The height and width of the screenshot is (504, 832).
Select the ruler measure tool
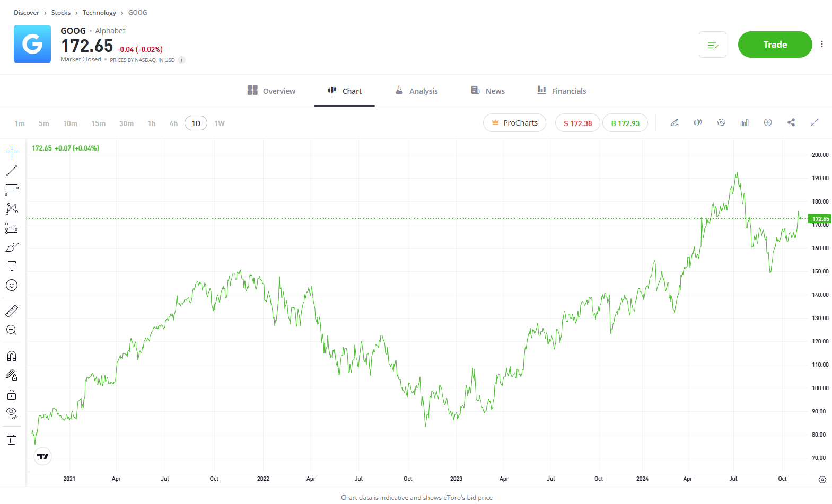pyautogui.click(x=12, y=311)
